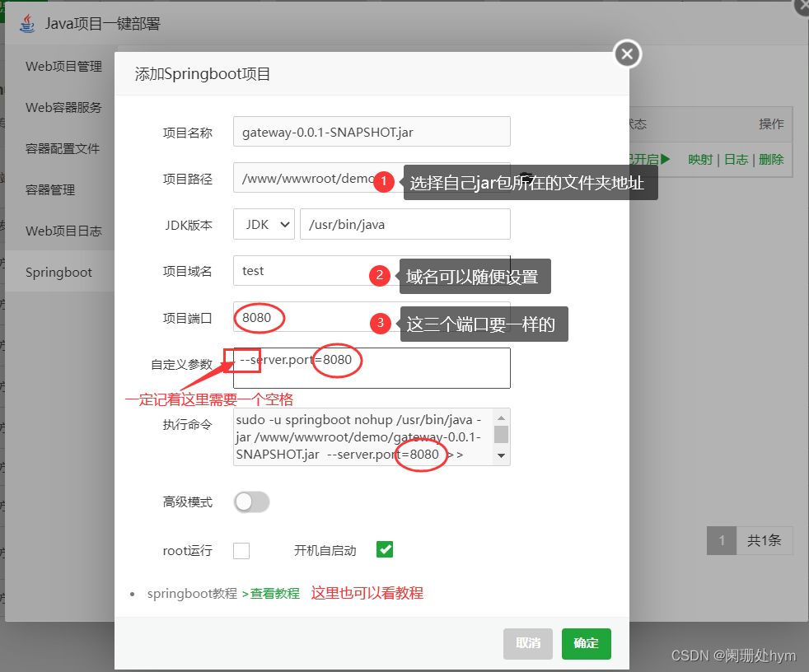
Task: Click the 已开启 status play icon
Action: (x=665, y=159)
